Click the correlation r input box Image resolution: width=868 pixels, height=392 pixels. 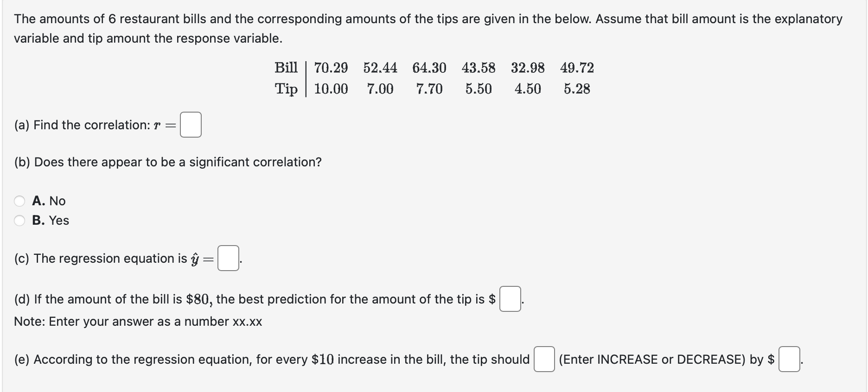coord(191,124)
